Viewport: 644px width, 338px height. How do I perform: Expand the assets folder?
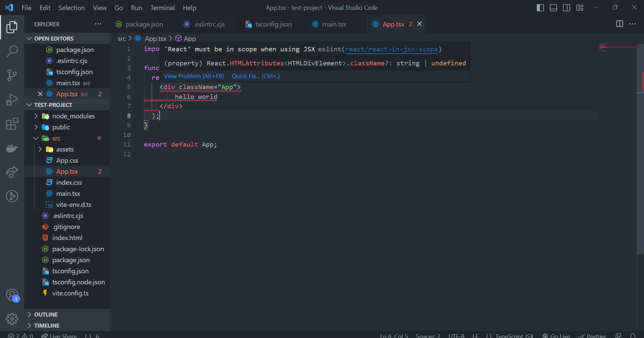tap(67, 149)
